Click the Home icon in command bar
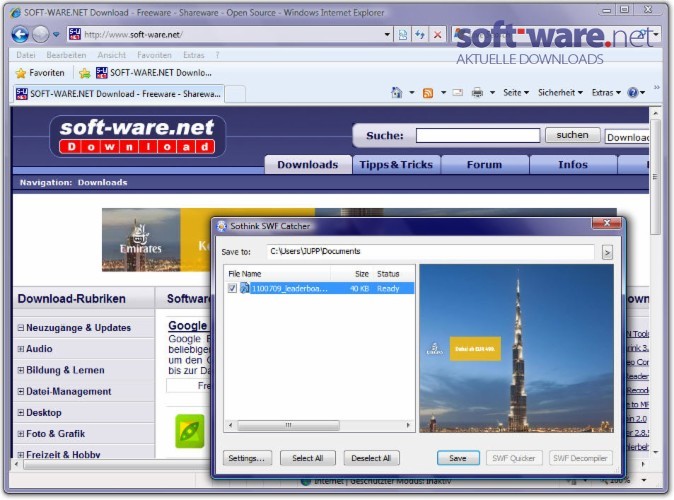The image size is (674, 500). [x=396, y=92]
